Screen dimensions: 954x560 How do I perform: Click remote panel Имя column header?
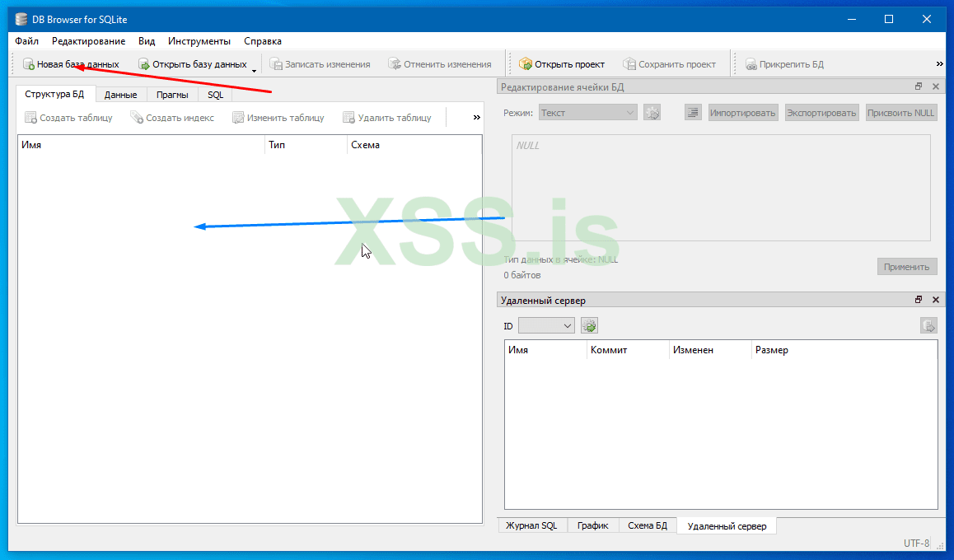(x=545, y=350)
